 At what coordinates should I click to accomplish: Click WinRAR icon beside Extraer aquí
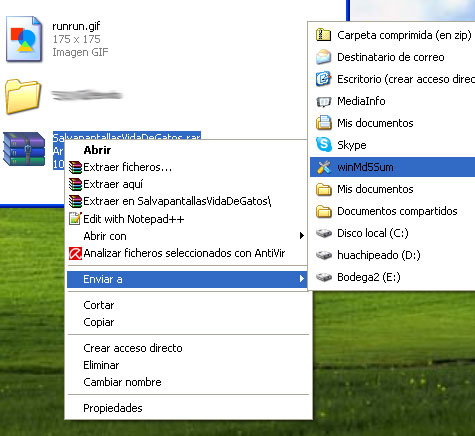click(x=75, y=184)
